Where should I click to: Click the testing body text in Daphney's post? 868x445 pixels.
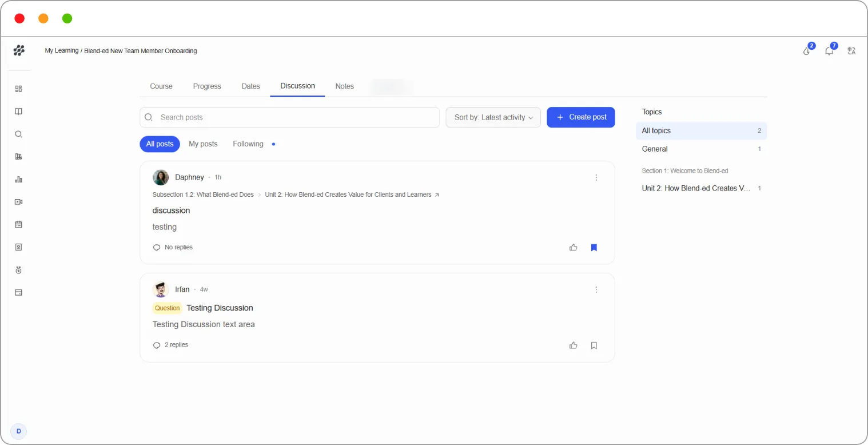click(x=165, y=227)
